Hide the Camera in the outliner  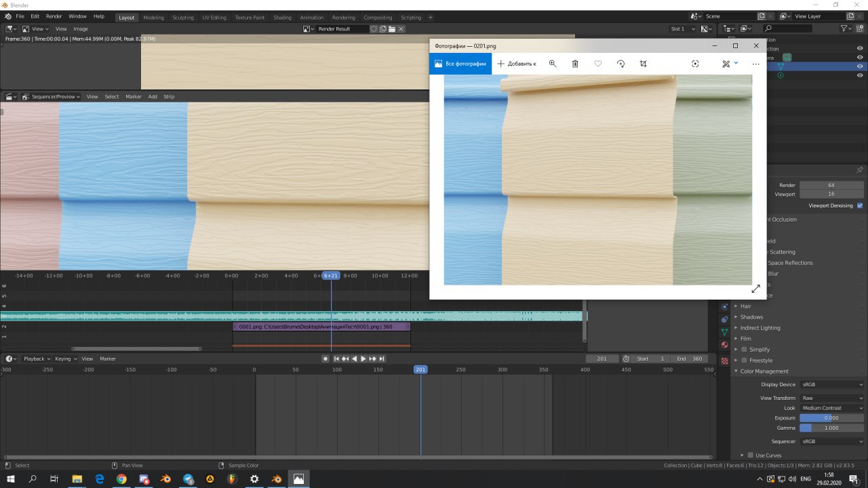coord(860,58)
